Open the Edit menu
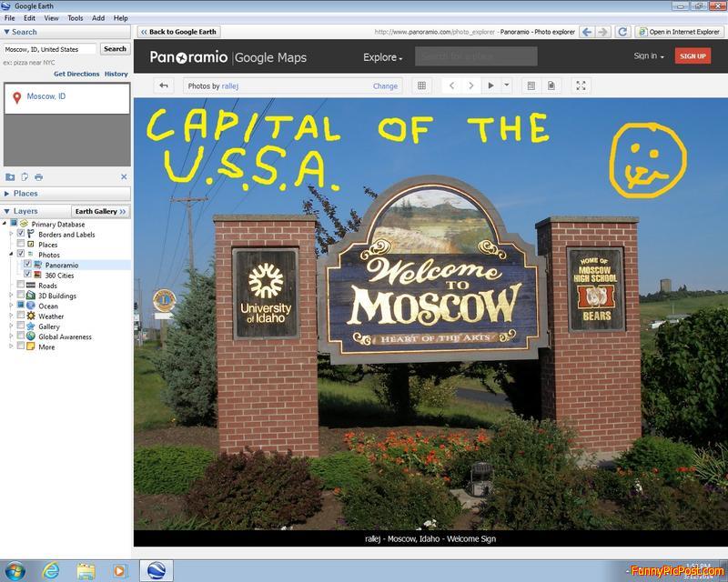 pyautogui.click(x=29, y=18)
